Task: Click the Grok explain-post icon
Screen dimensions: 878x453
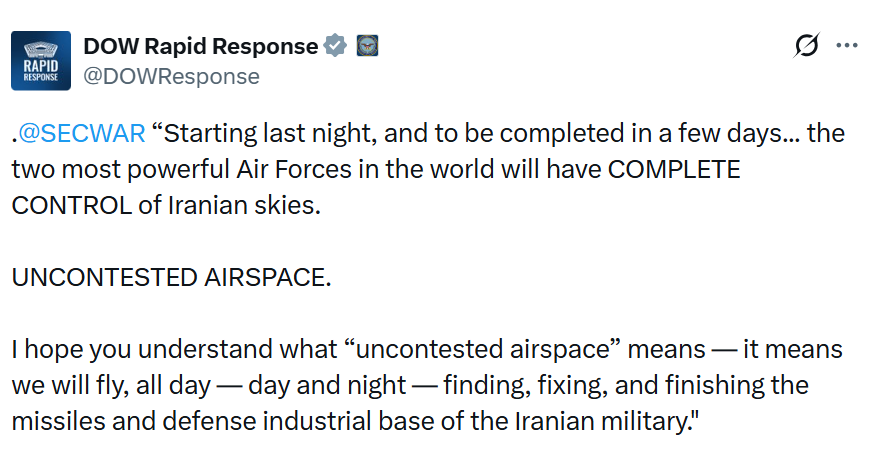Action: pyautogui.click(x=806, y=45)
